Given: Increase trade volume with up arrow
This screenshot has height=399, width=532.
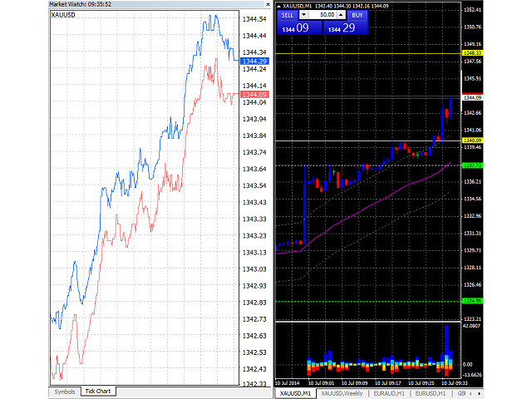Looking at the screenshot, I should click(341, 15).
